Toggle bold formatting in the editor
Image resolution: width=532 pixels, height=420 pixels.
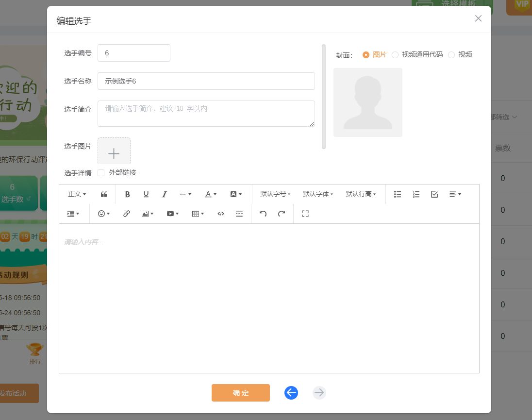127,194
